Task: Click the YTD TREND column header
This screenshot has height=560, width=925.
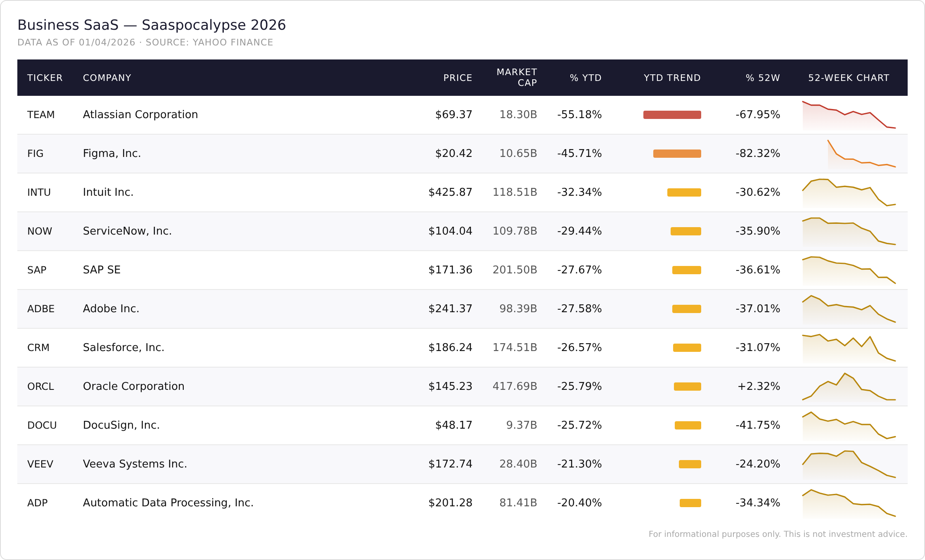Action: point(672,78)
